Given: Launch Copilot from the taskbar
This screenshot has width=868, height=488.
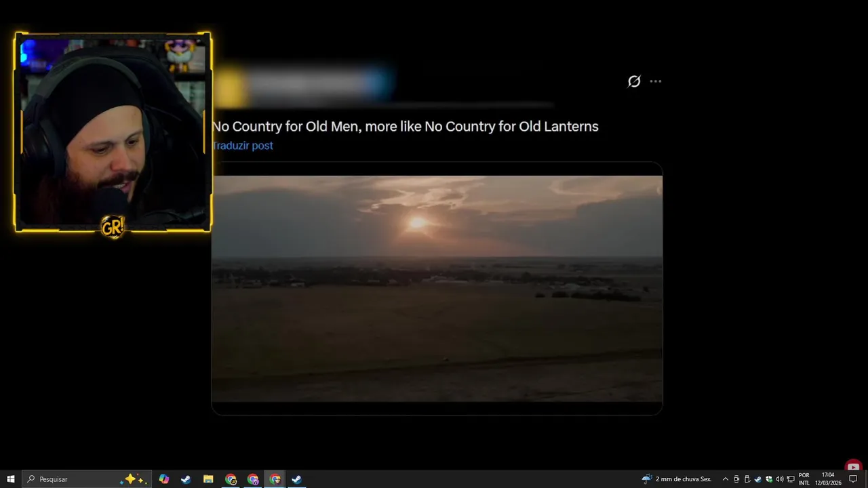Looking at the screenshot, I should click(163, 479).
